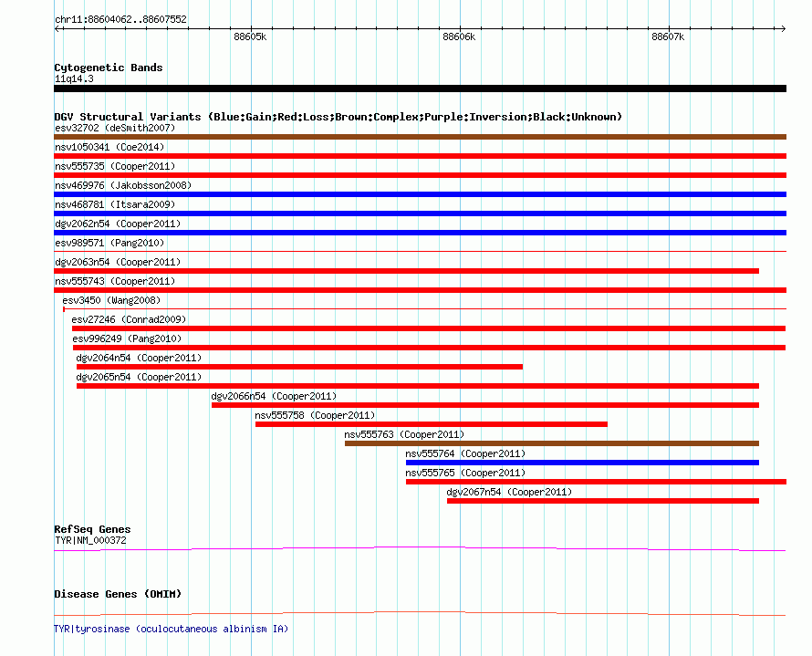Click nsv555758 (Cooper2011) label

(315, 415)
